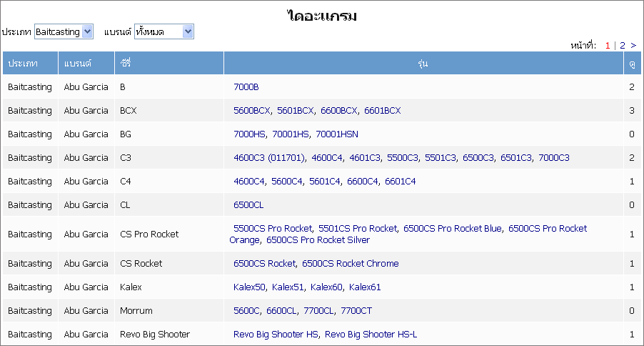Open 5501CS Pro Rocket link
This screenshot has height=346, width=644.
(x=358, y=228)
